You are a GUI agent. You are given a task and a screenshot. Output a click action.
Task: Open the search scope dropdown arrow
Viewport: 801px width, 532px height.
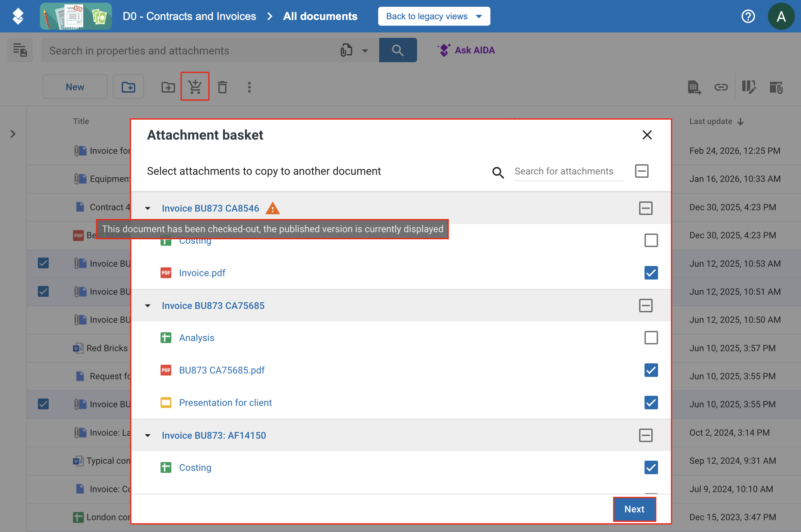(365, 51)
